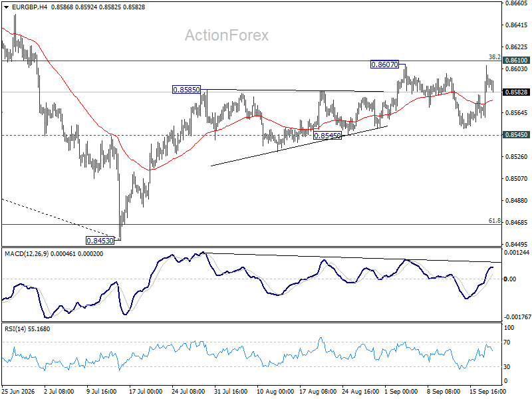Select the 0.85850 price label
The image size is (532, 399).
click(187, 90)
